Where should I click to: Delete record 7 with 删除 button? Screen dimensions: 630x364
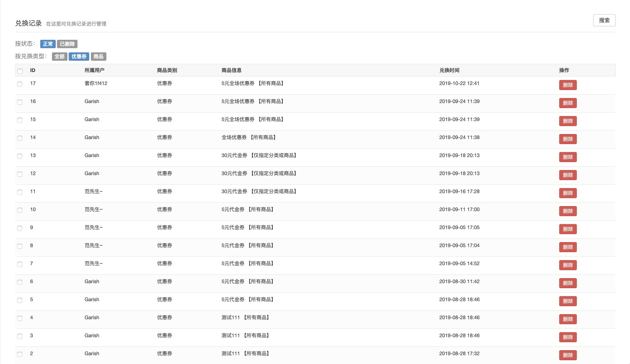pos(568,265)
